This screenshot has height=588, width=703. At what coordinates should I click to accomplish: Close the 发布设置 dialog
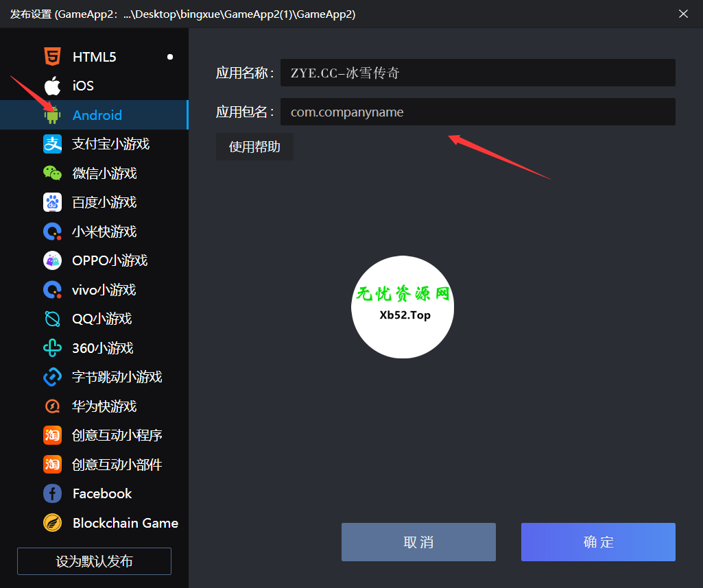683,14
